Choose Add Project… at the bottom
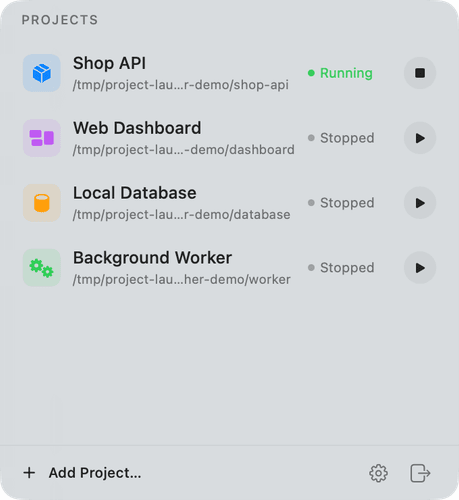Screen dimensions: 459x500 95,473
